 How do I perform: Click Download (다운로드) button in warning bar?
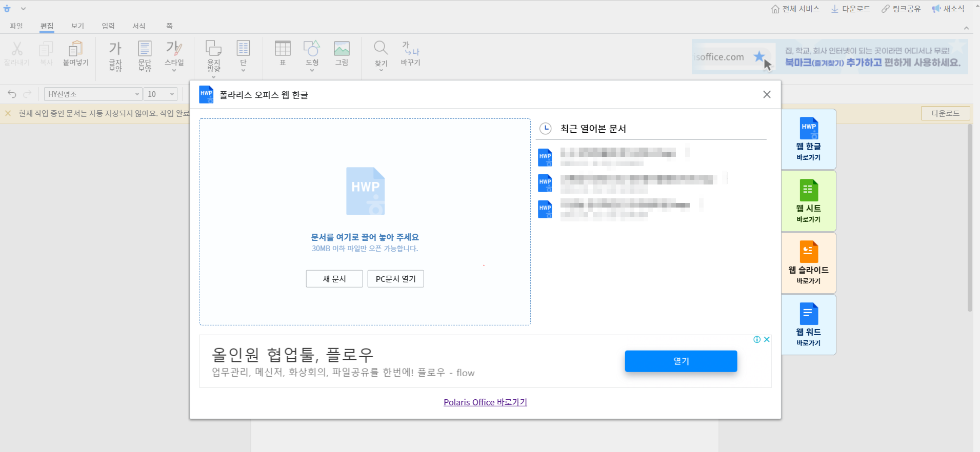(946, 113)
